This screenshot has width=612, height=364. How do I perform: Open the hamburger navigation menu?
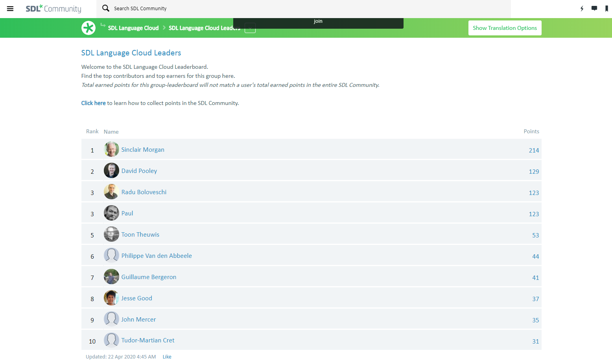pos(10,9)
